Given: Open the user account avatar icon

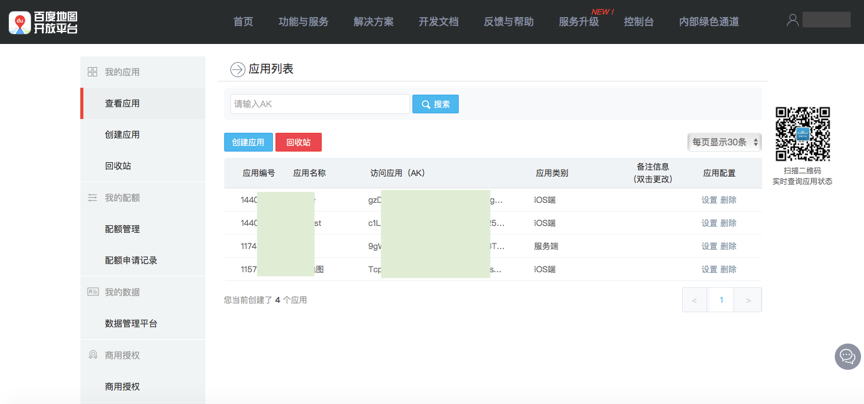Looking at the screenshot, I should coord(792,20).
